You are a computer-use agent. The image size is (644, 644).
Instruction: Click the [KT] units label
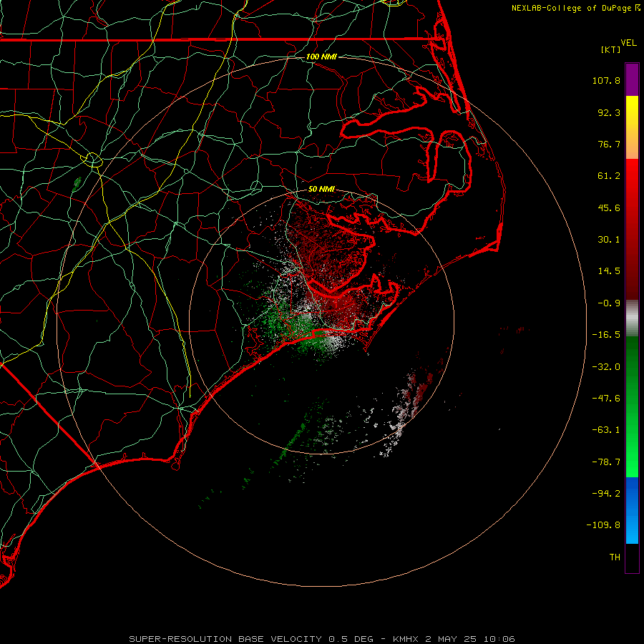(611, 49)
